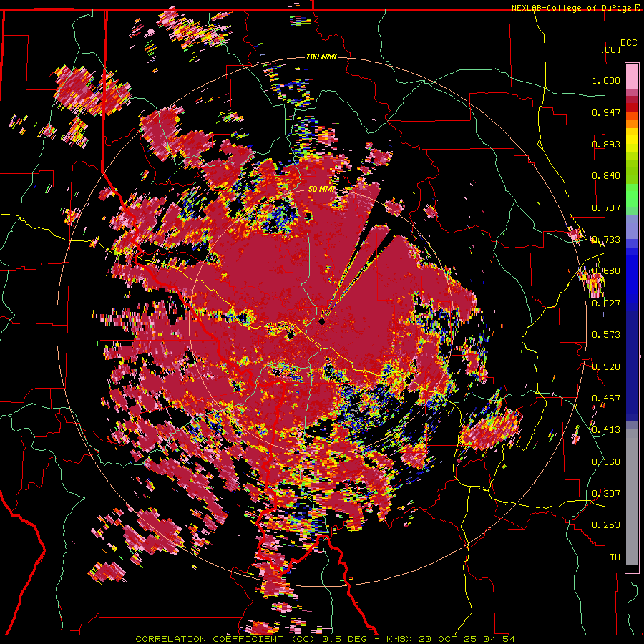Click the 0.893 value on the color scale
Screen dimensions: 644x644
click(x=606, y=144)
